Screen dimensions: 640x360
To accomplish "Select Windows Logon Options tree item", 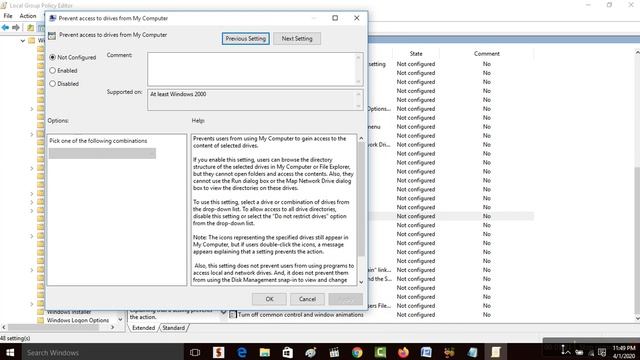I will click(x=78, y=320).
